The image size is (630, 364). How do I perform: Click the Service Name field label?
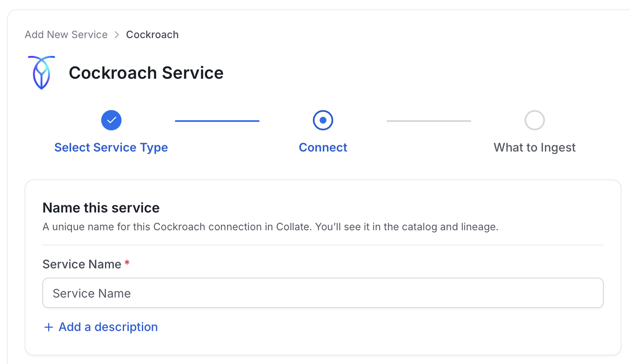click(82, 264)
